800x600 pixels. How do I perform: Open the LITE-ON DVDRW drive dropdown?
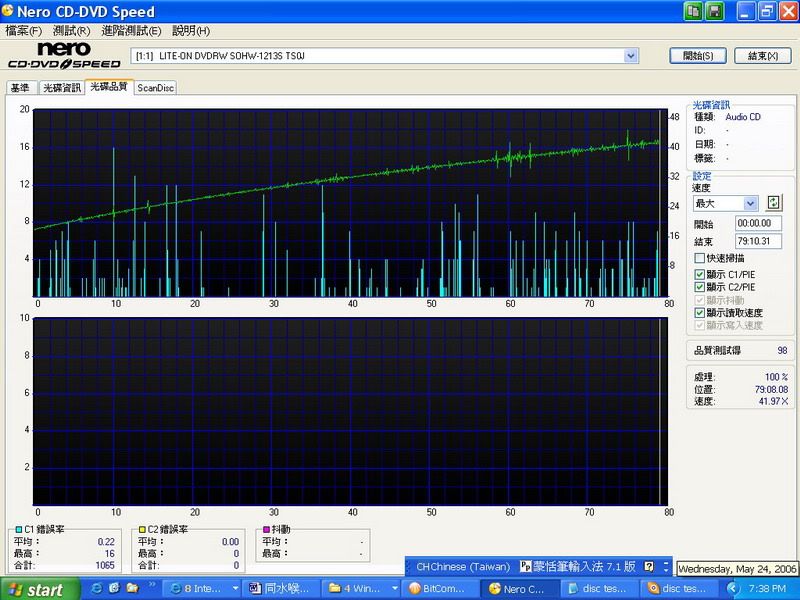(x=631, y=56)
